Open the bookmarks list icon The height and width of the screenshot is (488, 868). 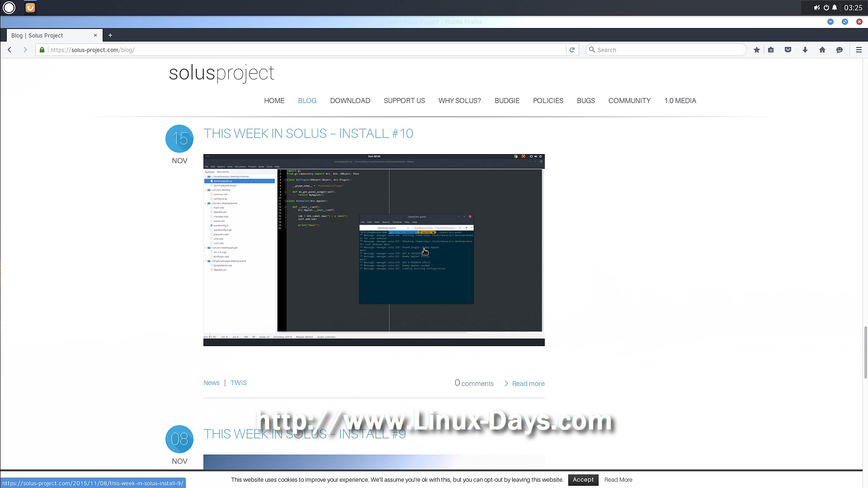[x=771, y=50]
